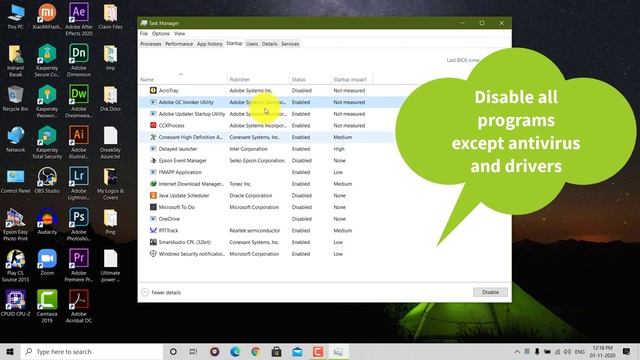Open the notification center icon
The height and width of the screenshot is (360, 640).
coord(627,351)
